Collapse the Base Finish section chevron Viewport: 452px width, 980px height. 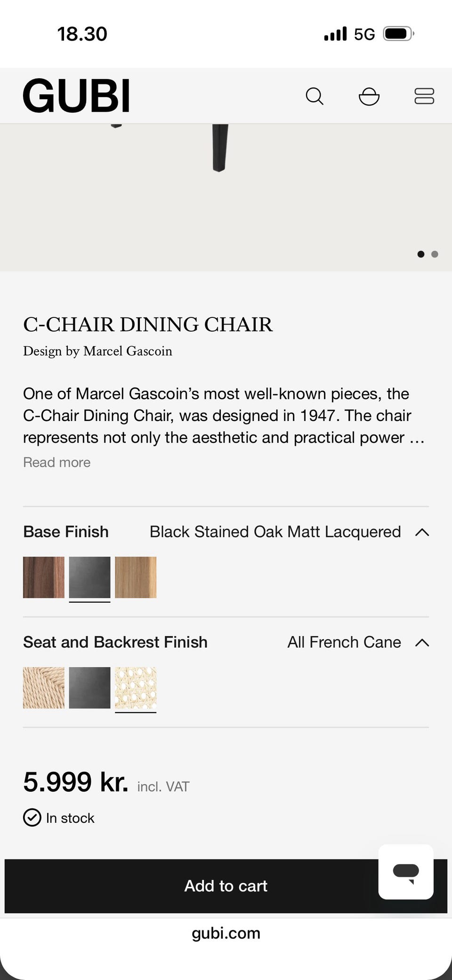(422, 532)
